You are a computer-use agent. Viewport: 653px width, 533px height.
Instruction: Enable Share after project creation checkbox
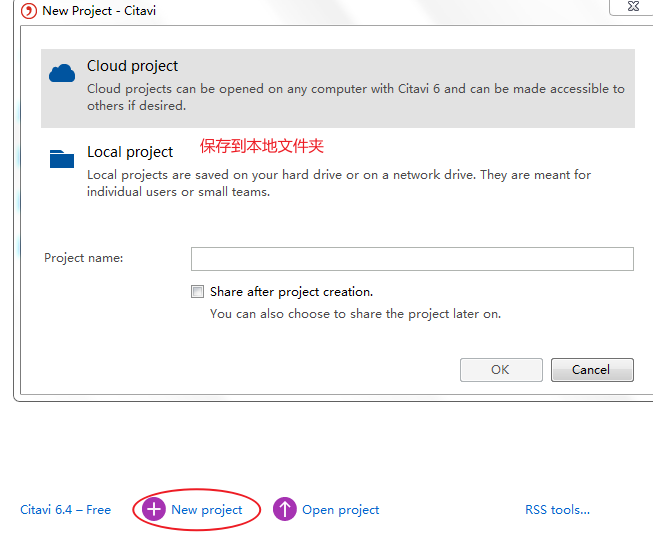click(197, 291)
